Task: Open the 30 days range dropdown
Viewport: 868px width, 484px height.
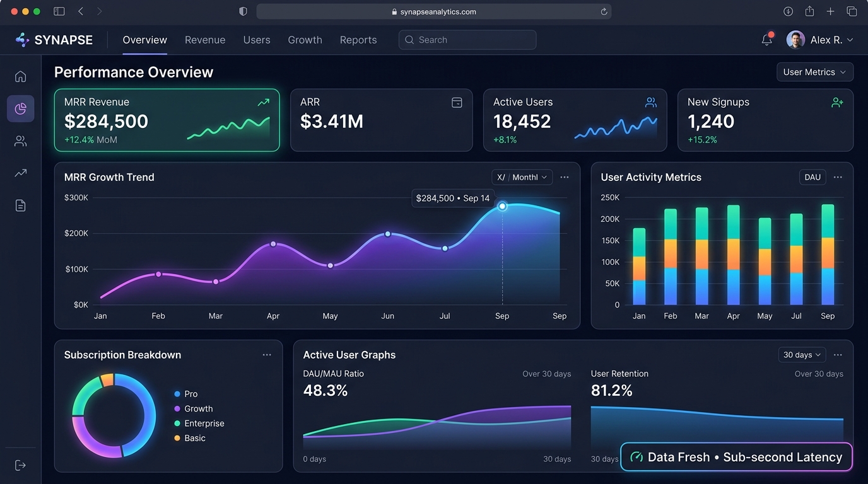Action: pos(802,355)
